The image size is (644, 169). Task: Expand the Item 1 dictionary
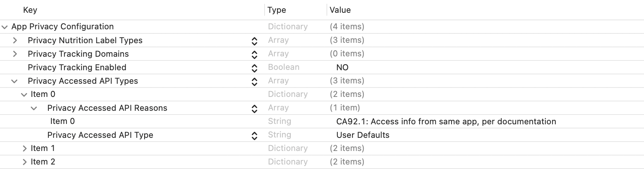click(24, 148)
